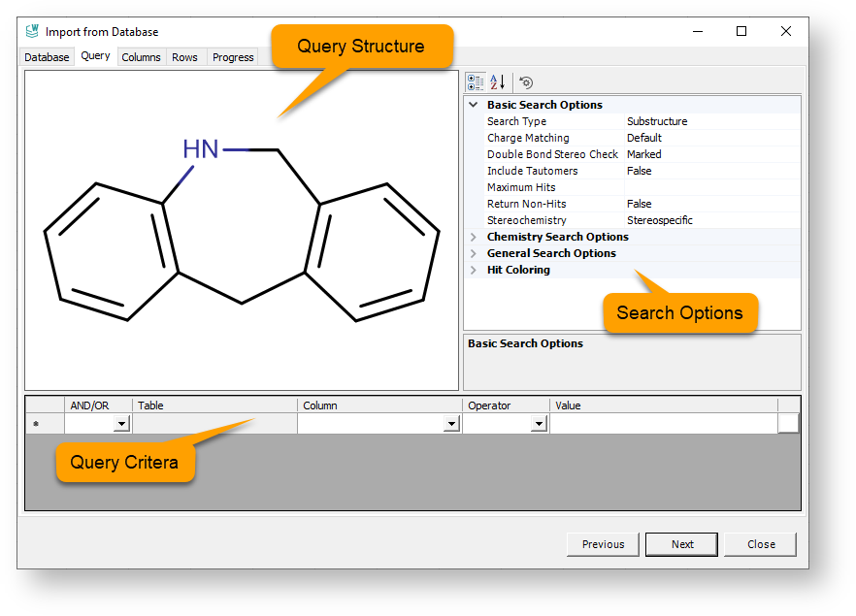Switch to categorized property view

(x=476, y=82)
